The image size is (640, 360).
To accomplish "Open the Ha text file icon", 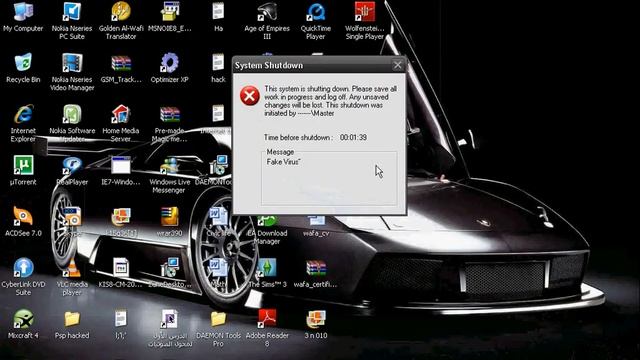I will tap(218, 12).
